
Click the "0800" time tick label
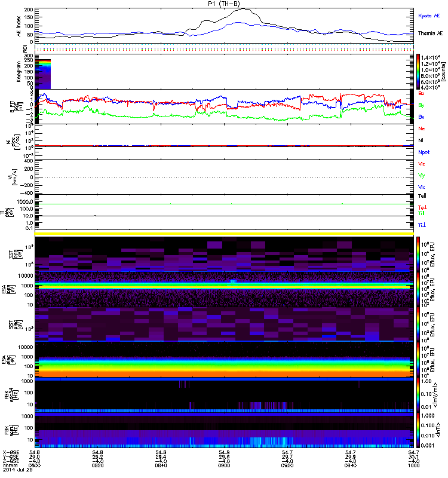[35, 465]
